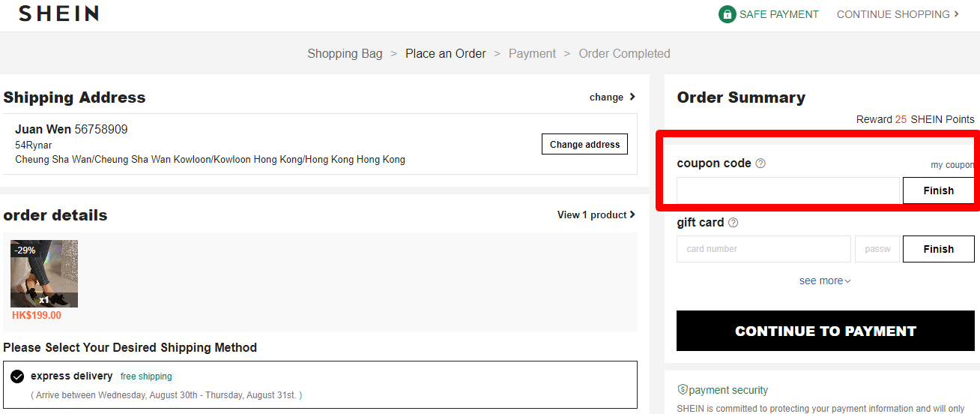
Task: Click the Continue Shopping arrow icon
Action: (x=956, y=14)
